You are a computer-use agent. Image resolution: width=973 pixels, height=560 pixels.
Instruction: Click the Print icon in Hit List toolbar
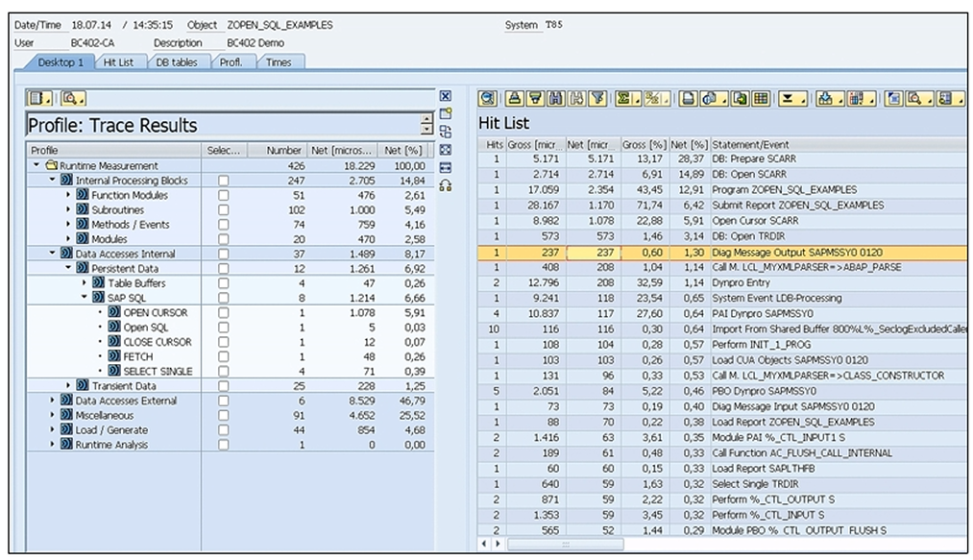point(689,98)
